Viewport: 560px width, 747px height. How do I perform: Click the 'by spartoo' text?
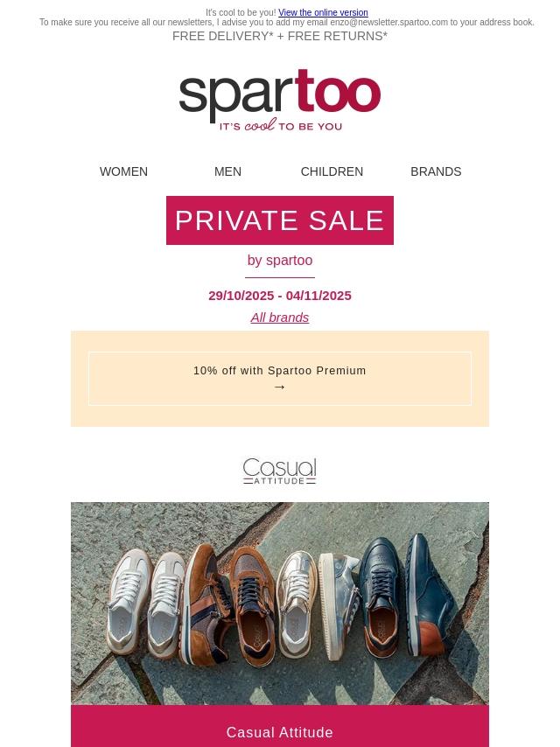tap(280, 261)
